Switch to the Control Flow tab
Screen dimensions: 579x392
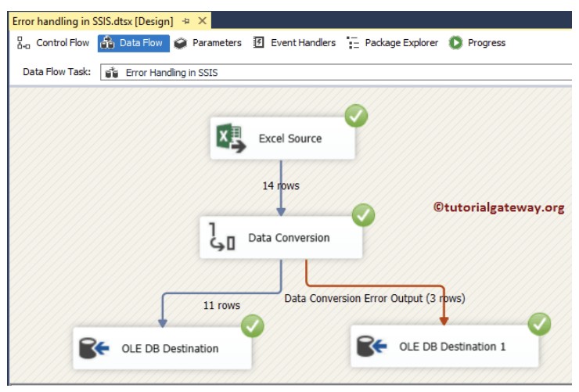click(x=53, y=43)
